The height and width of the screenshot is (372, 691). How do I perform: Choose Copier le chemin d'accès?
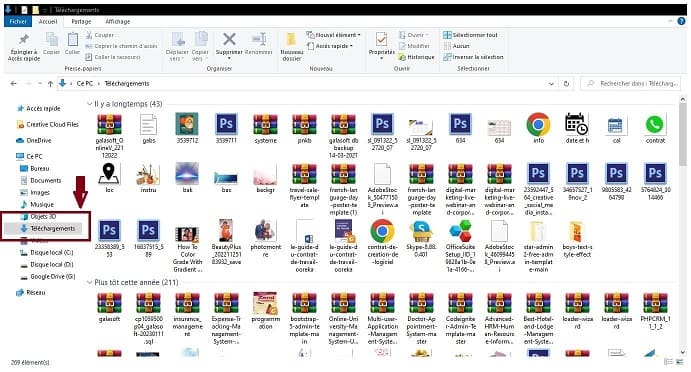[121, 46]
